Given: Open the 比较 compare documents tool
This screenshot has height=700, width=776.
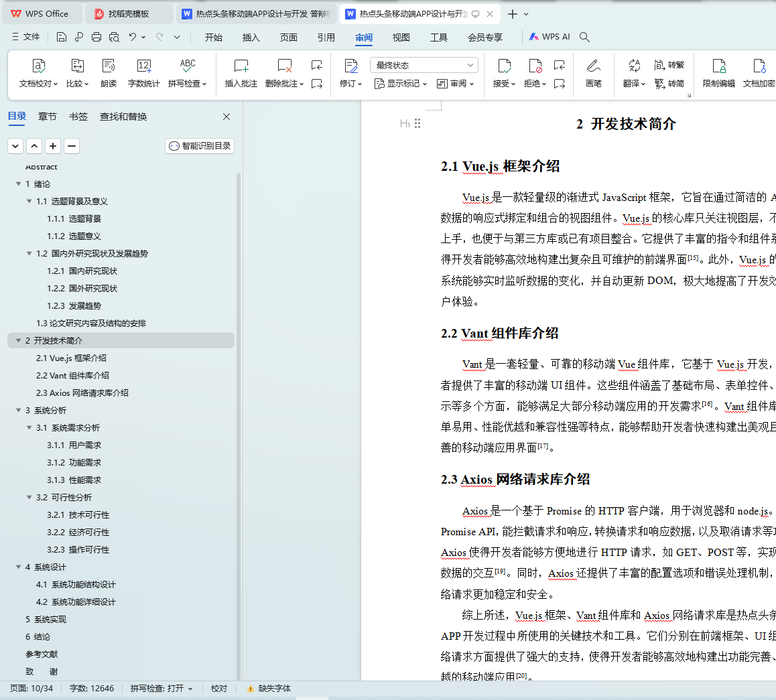Looking at the screenshot, I should (x=77, y=73).
